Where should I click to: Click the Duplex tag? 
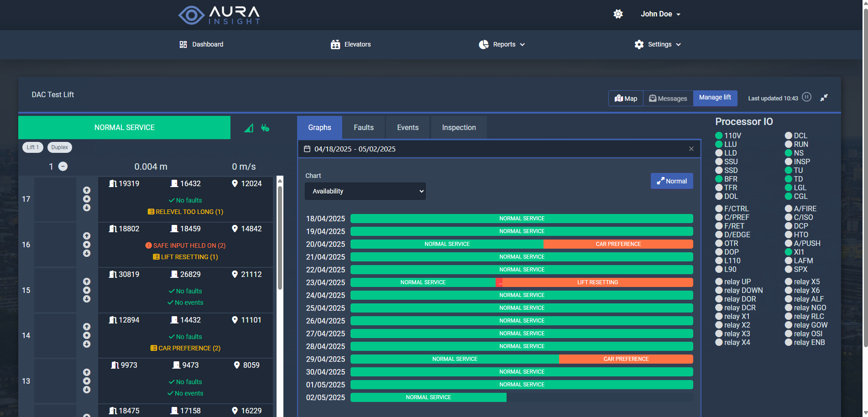pyautogui.click(x=60, y=147)
